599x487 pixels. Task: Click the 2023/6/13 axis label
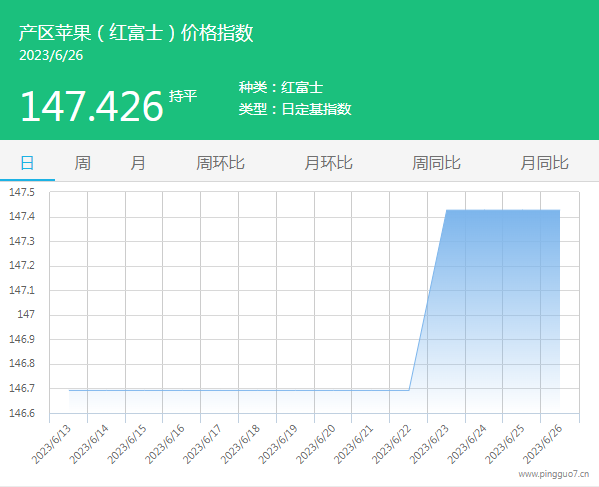click(x=51, y=444)
